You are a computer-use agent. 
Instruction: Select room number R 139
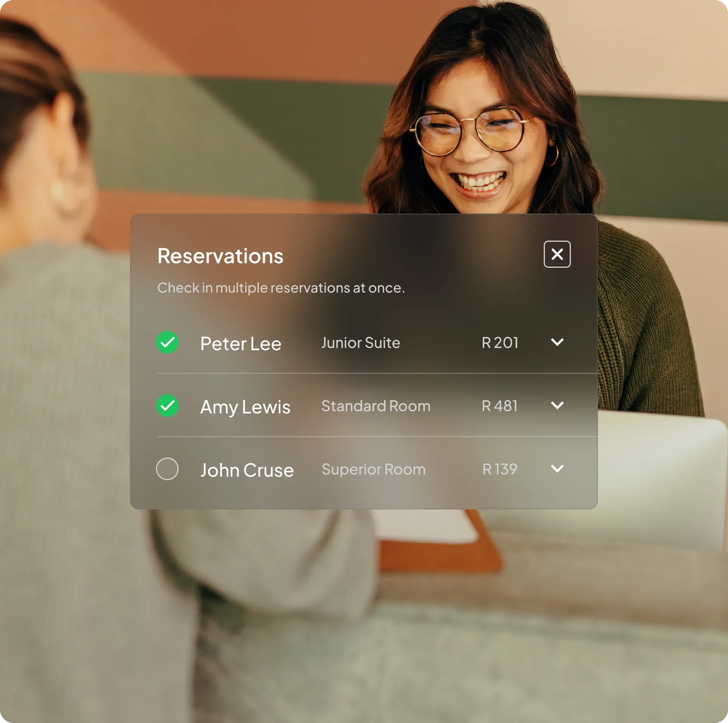[500, 469]
